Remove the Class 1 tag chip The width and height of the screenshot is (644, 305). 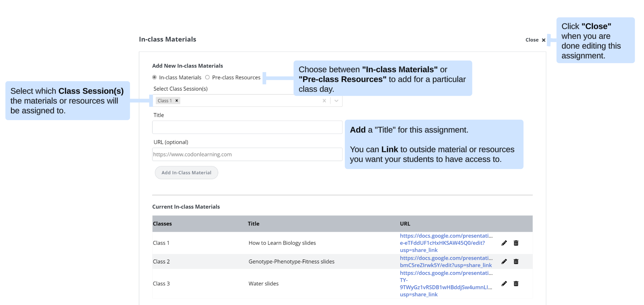click(177, 101)
